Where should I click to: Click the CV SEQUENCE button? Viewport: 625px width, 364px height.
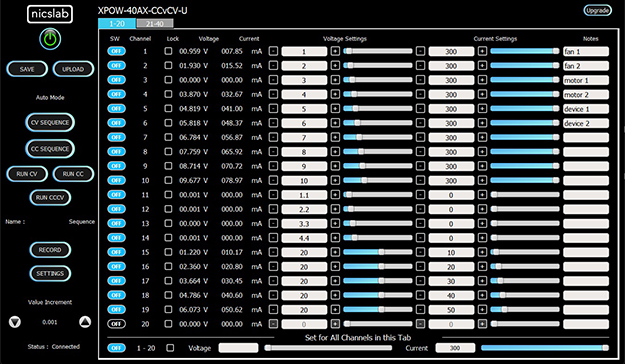point(50,122)
